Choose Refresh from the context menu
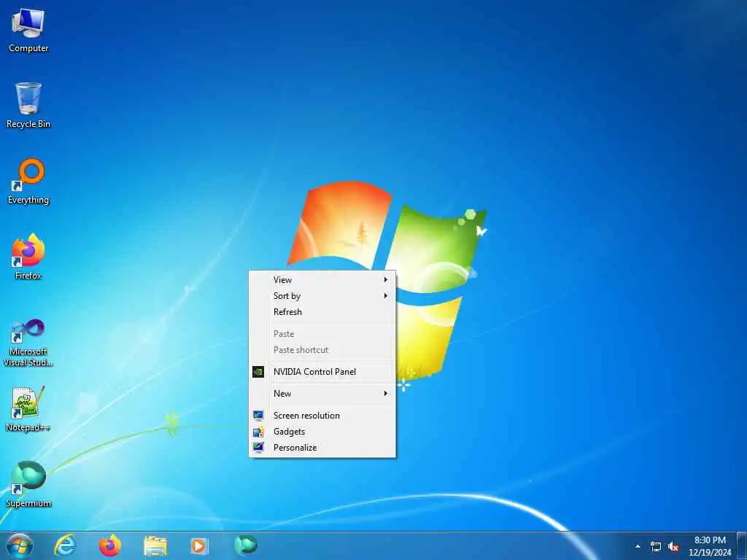The height and width of the screenshot is (560, 747). click(322, 312)
